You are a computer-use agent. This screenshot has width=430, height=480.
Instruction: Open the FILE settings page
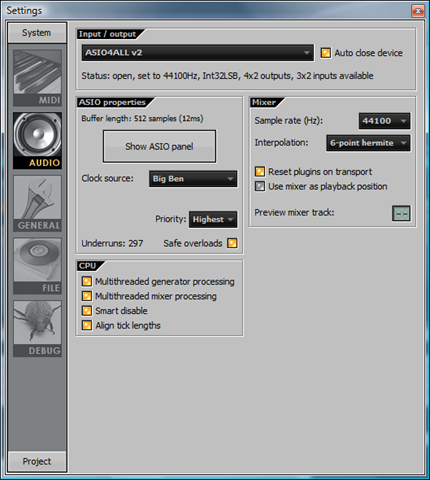pos(37,266)
